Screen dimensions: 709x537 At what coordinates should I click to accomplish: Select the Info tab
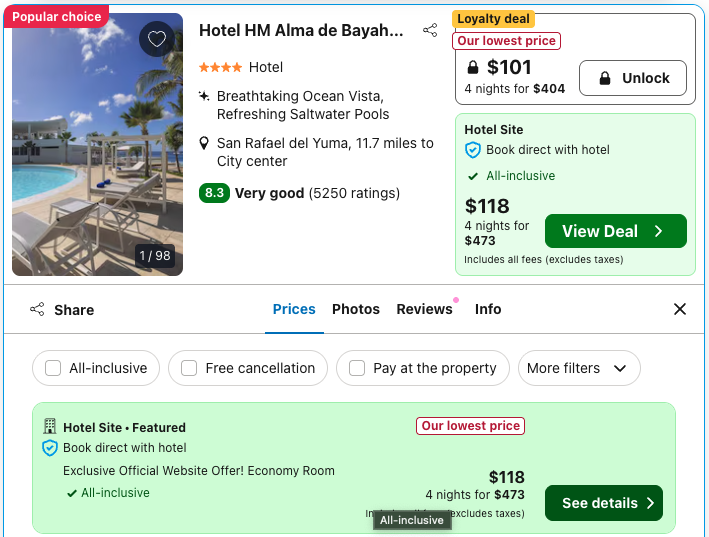click(x=488, y=309)
